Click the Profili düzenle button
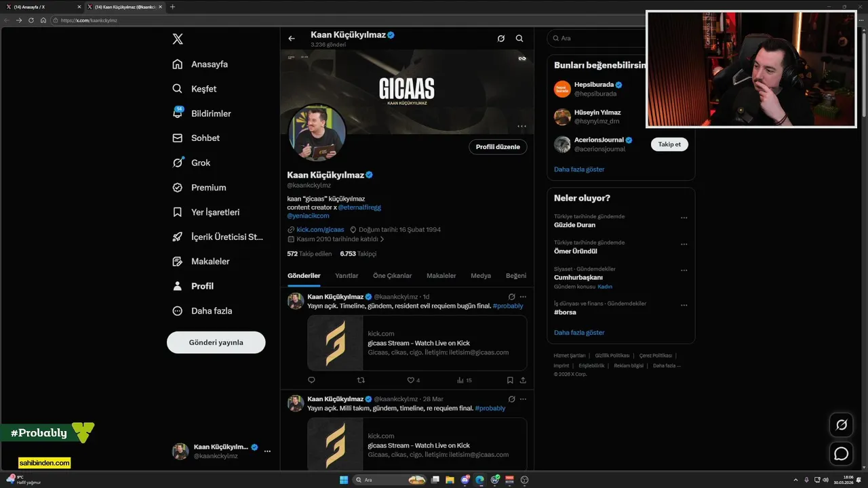This screenshot has height=488, width=868. pyautogui.click(x=498, y=147)
